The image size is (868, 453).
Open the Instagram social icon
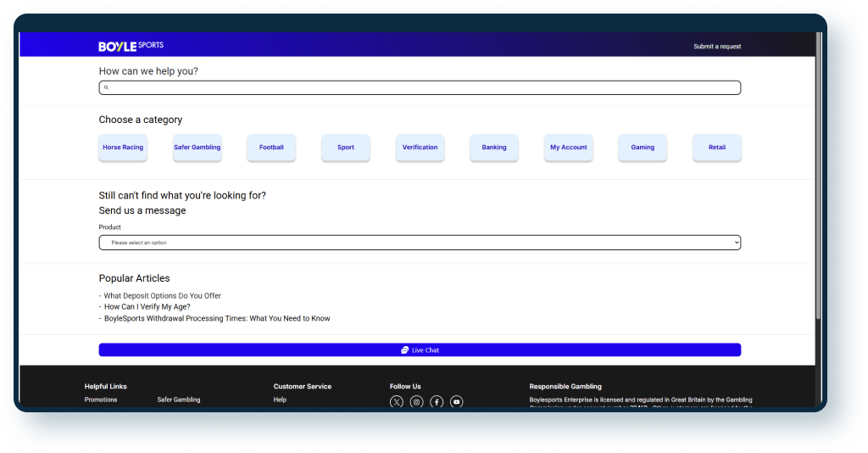click(416, 402)
